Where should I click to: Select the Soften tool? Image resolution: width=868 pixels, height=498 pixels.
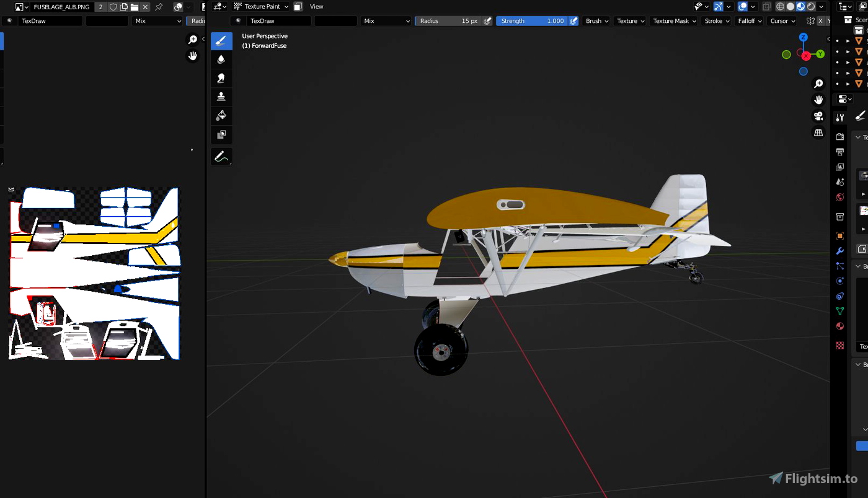221,59
